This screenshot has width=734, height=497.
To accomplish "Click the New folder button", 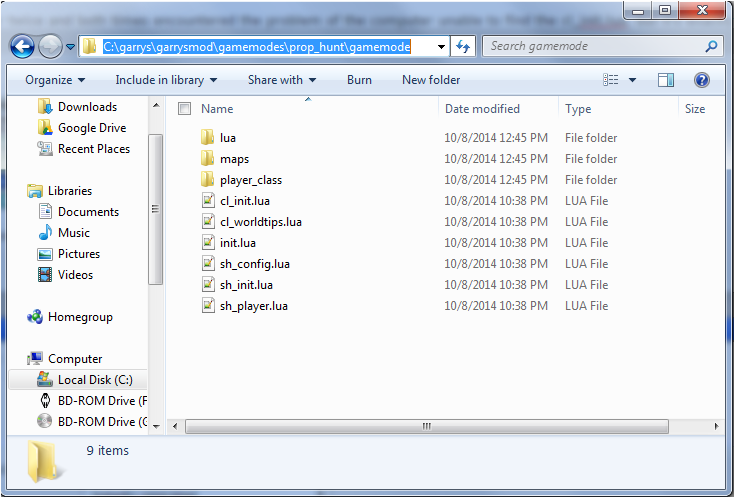I will click(430, 80).
